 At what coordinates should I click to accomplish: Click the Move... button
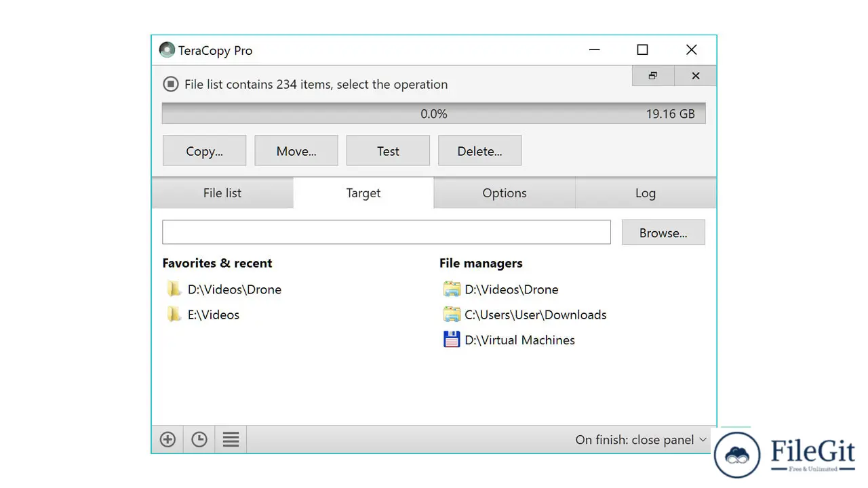296,150
